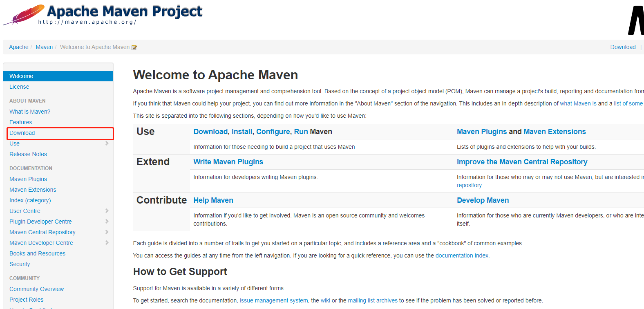Click the Download link at top right
Image resolution: width=644 pixels, height=309 pixels.
(x=623, y=47)
